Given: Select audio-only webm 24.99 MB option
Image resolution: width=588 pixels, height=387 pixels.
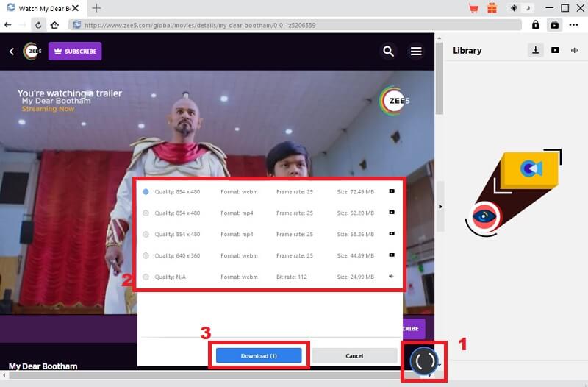Looking at the screenshot, I should point(146,277).
